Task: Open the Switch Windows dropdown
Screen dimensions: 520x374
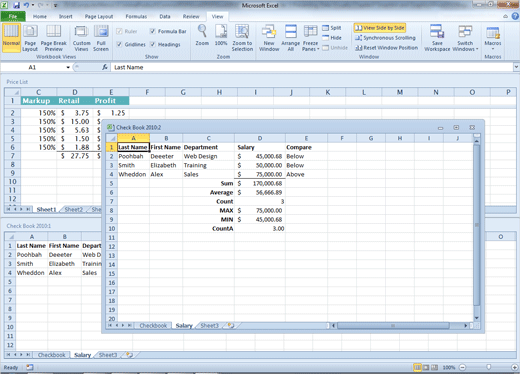Action: click(465, 38)
